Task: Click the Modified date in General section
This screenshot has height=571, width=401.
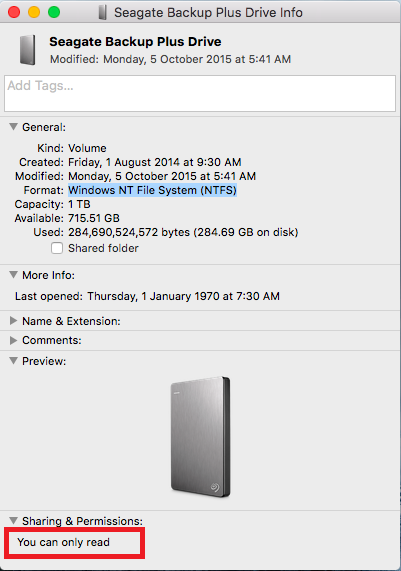Action: [162, 176]
